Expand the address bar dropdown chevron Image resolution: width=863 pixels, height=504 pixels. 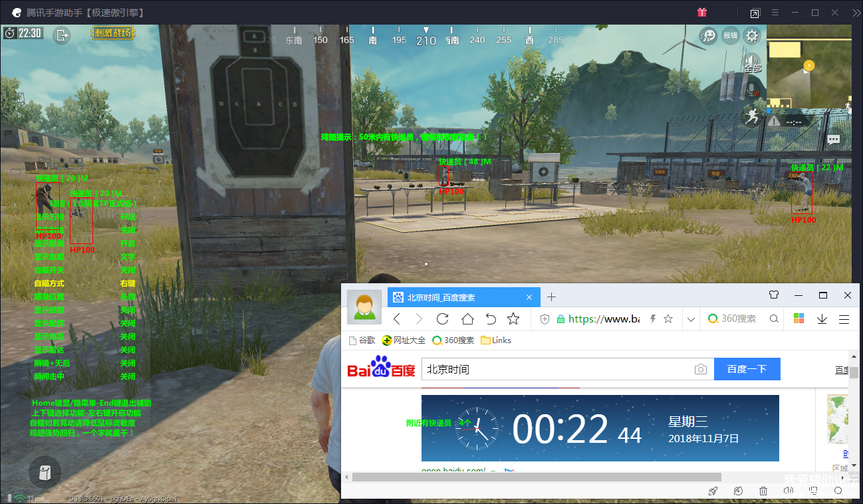click(x=691, y=319)
